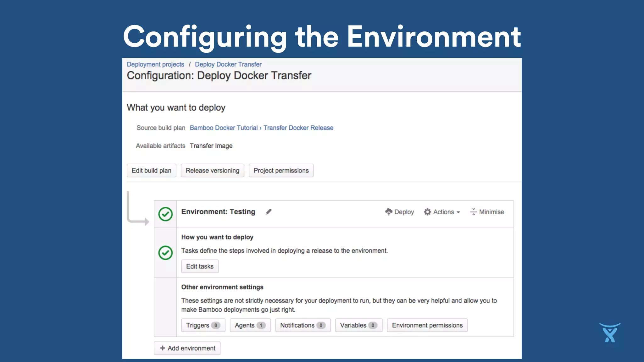644x362 pixels.
Task: Click green checkmark beside How you want to deploy
Action: (x=165, y=253)
